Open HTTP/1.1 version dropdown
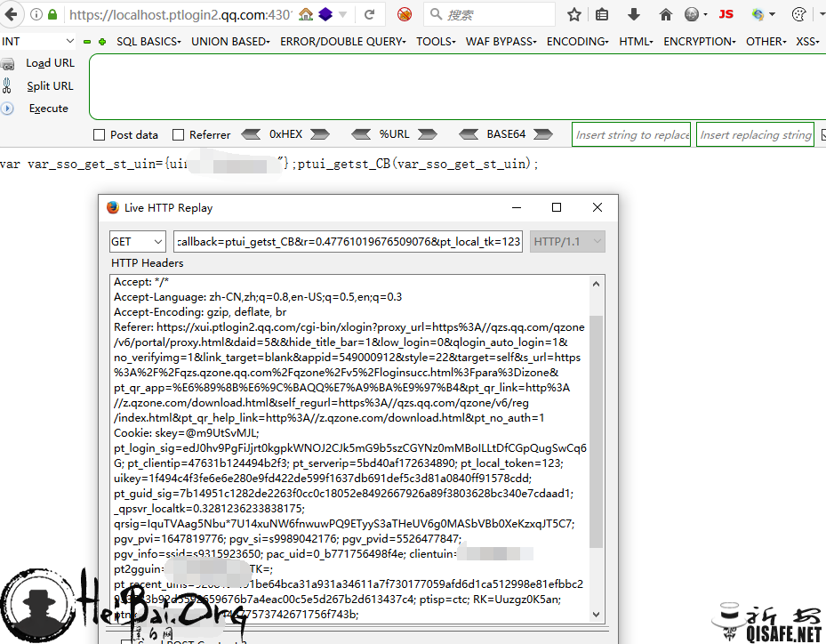Viewport: 826px width, 644px height. click(567, 241)
